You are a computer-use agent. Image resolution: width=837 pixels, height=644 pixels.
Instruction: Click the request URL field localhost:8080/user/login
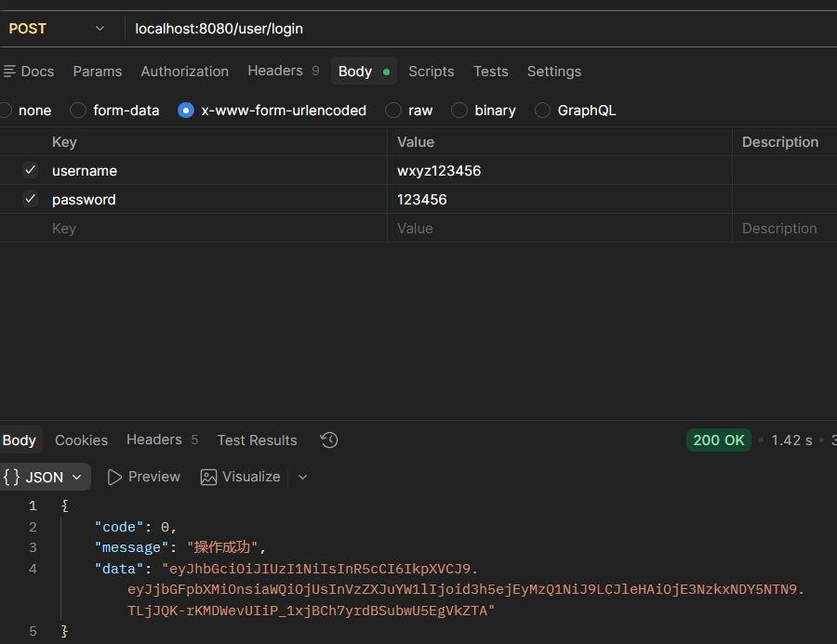pos(481,29)
